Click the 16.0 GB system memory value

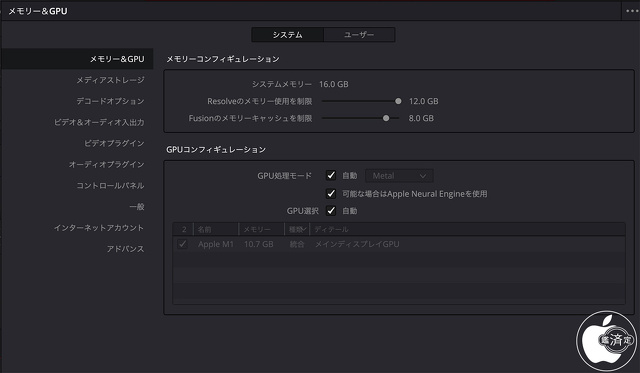(334, 84)
